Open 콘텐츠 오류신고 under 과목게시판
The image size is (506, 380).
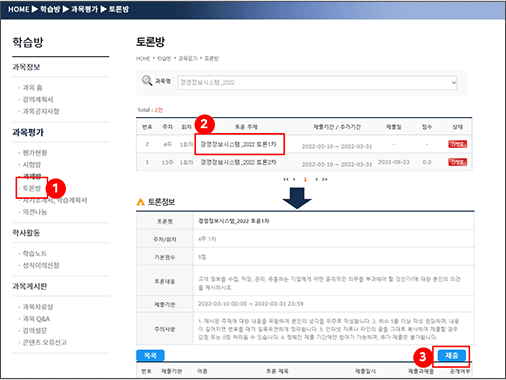44,342
